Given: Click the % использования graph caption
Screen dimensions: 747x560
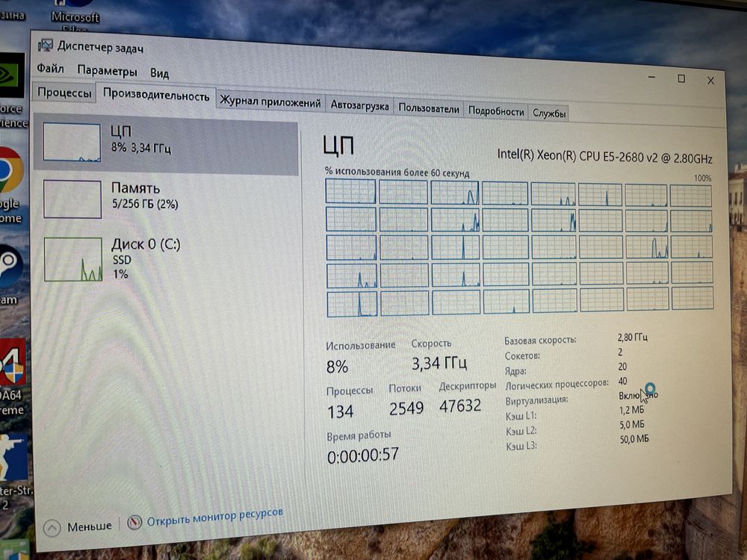Looking at the screenshot, I should [397, 172].
